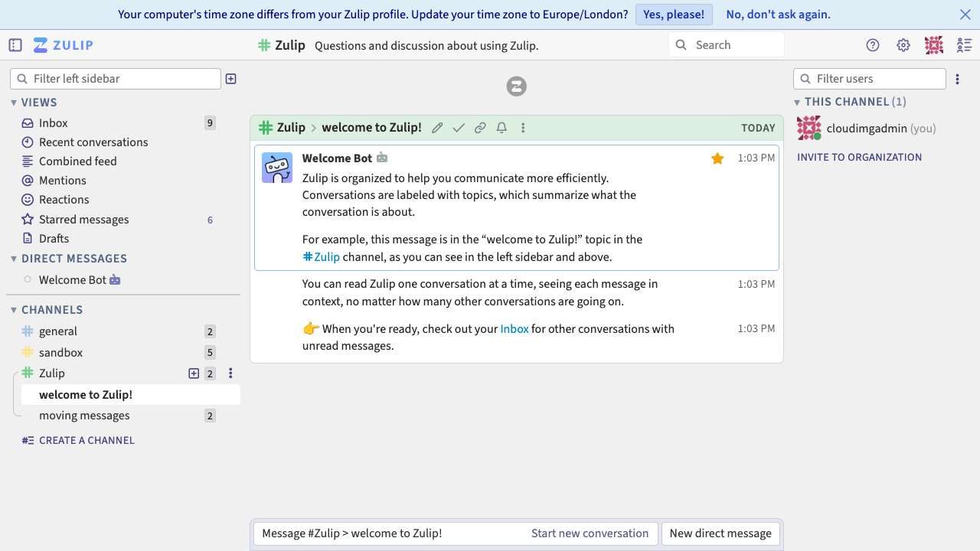Click the TODAY date label
The height and width of the screenshot is (551, 980).
tap(758, 128)
